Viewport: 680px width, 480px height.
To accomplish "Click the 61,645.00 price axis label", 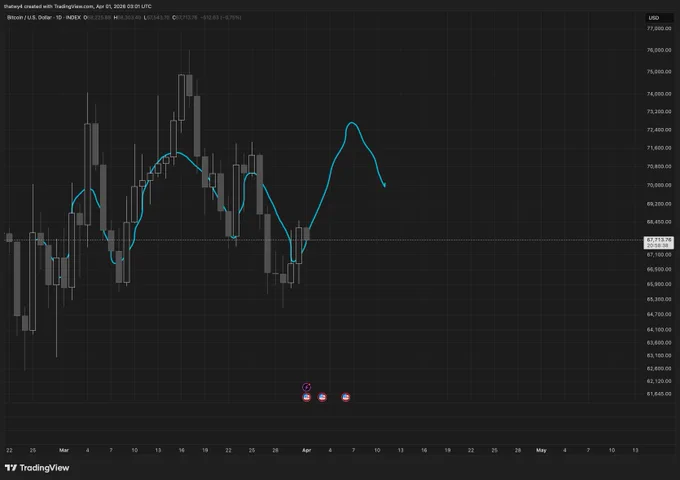I will (659, 394).
